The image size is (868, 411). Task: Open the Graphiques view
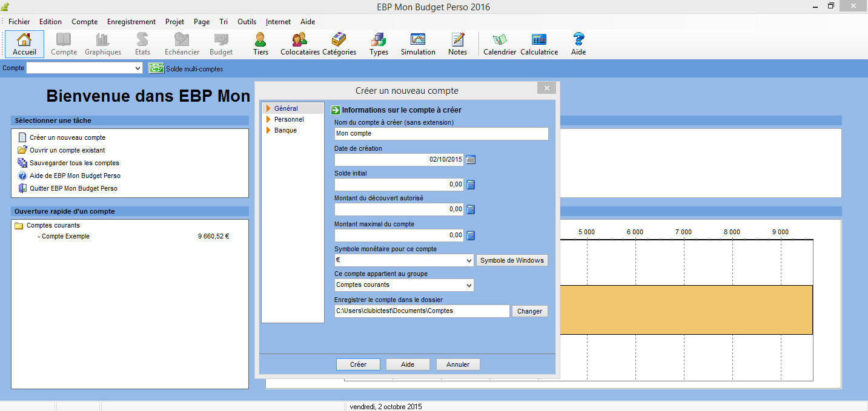pos(103,44)
